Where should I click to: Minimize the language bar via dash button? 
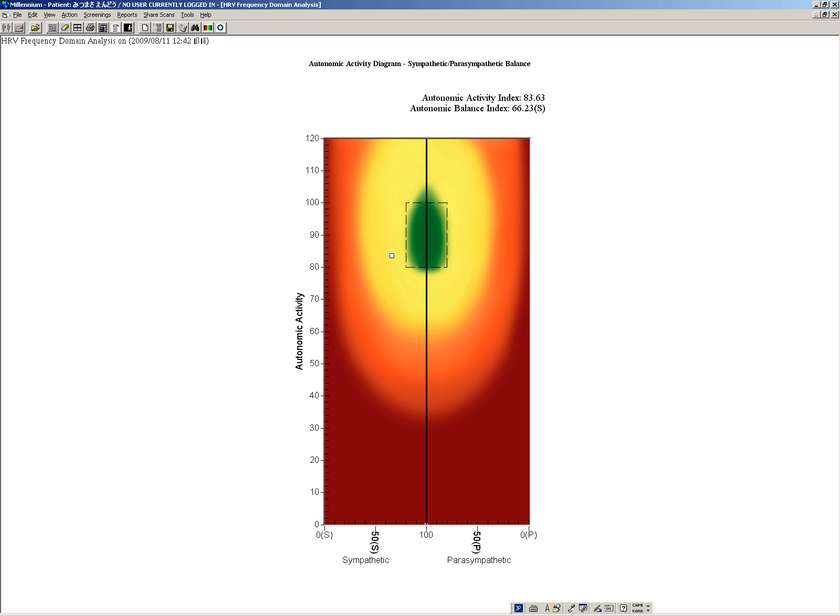click(x=648, y=606)
